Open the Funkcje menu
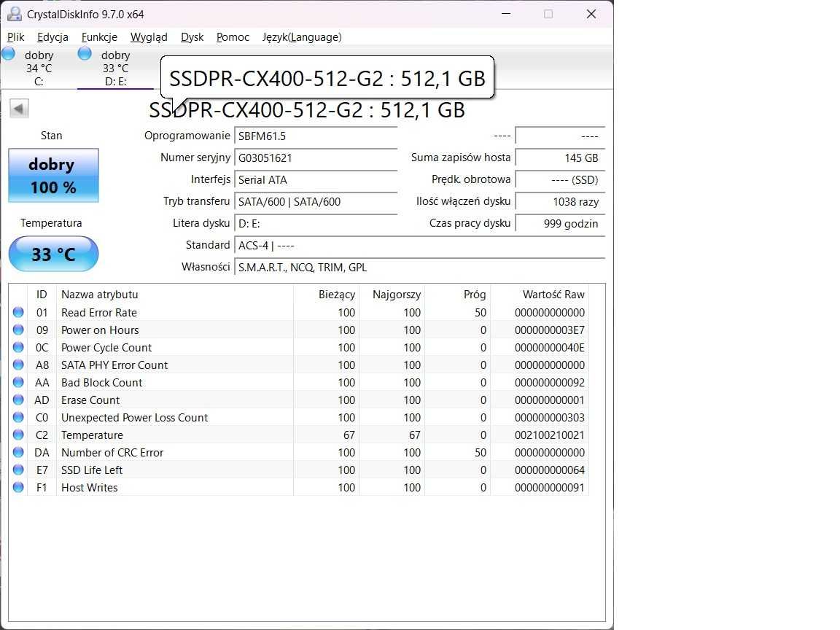Viewport: 840px width, 630px height. [x=99, y=37]
